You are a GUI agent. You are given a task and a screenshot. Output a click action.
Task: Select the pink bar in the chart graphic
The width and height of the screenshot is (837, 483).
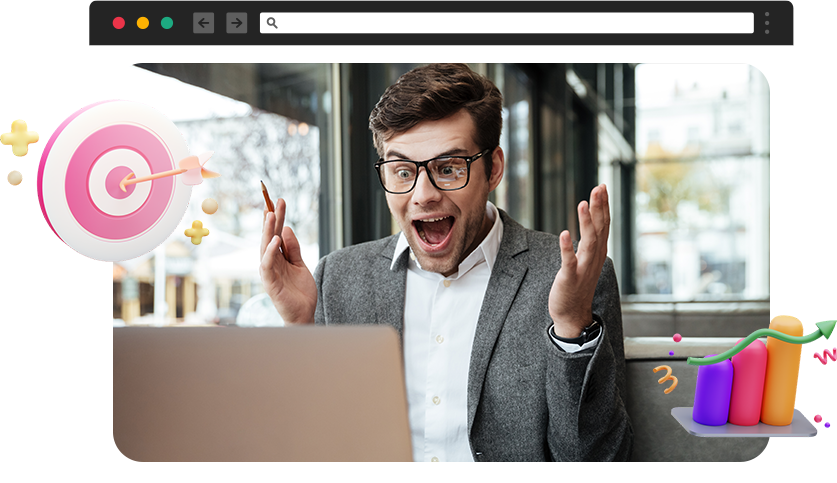point(748,384)
